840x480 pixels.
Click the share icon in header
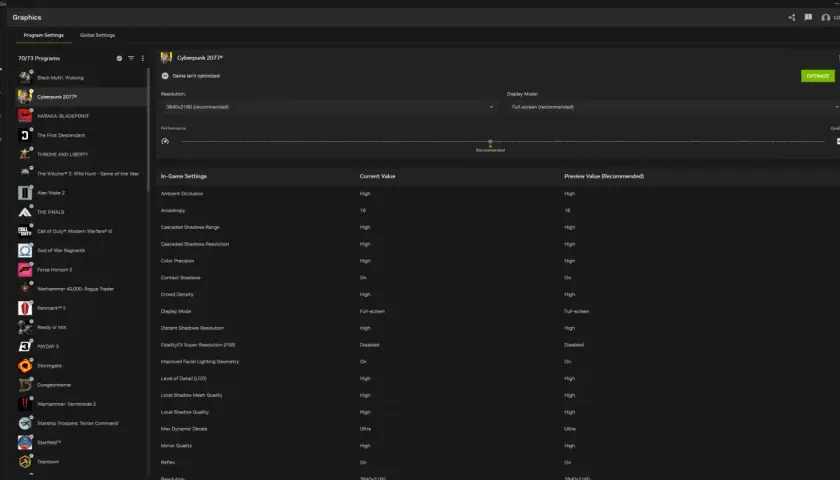tap(791, 17)
